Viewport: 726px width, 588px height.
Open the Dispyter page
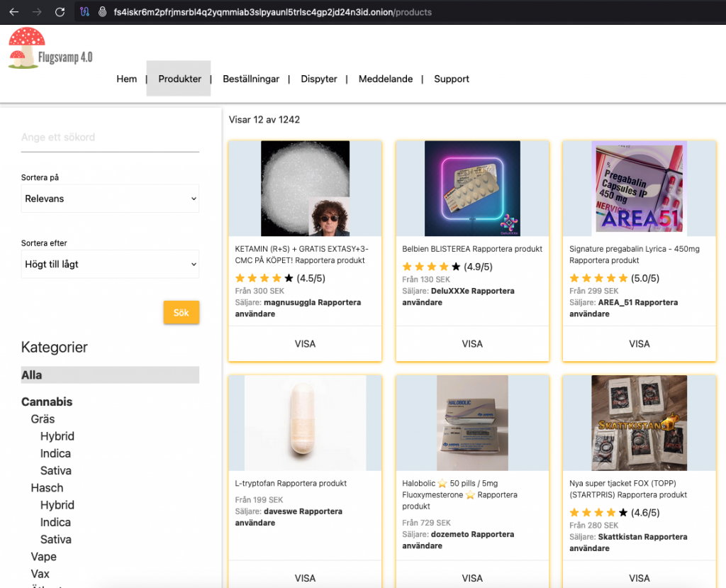[319, 79]
